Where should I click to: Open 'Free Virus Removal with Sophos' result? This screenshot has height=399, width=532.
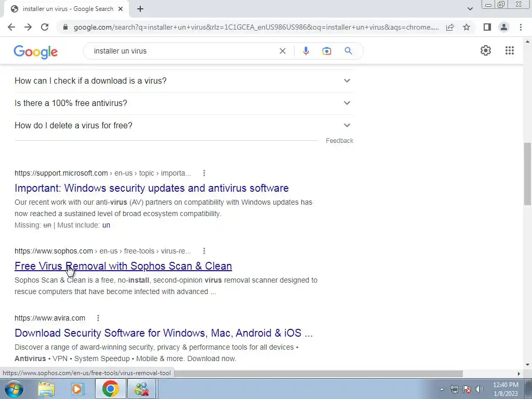click(x=123, y=266)
